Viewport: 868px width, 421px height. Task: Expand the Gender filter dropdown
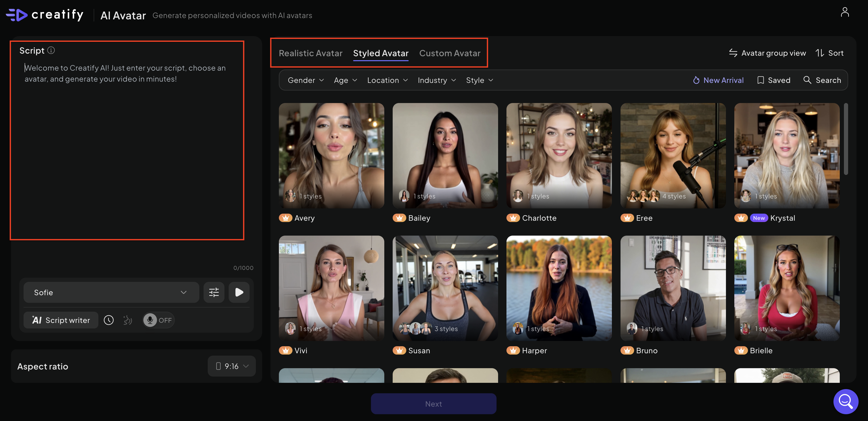coord(306,80)
